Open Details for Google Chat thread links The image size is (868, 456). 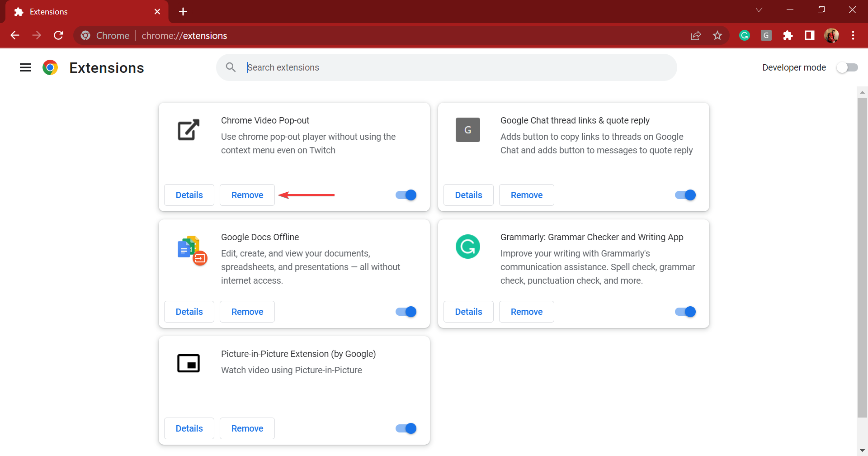coord(468,195)
